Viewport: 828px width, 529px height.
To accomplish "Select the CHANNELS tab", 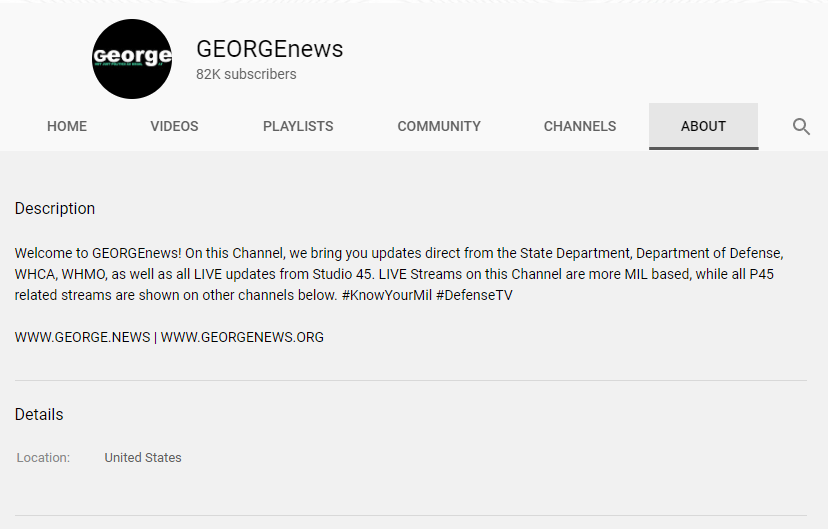I will pos(580,126).
